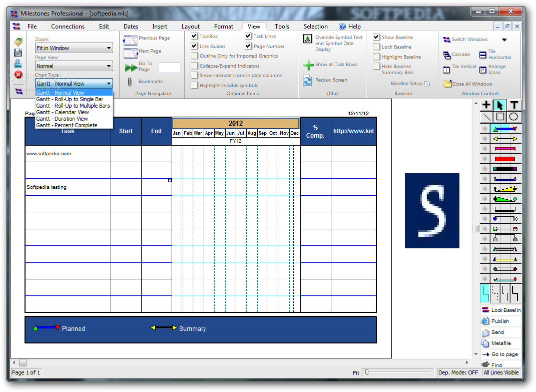Enable Collapse/Expand Indicators checkbox
Image resolution: width=536 pixels, height=392 pixels.
(x=194, y=66)
